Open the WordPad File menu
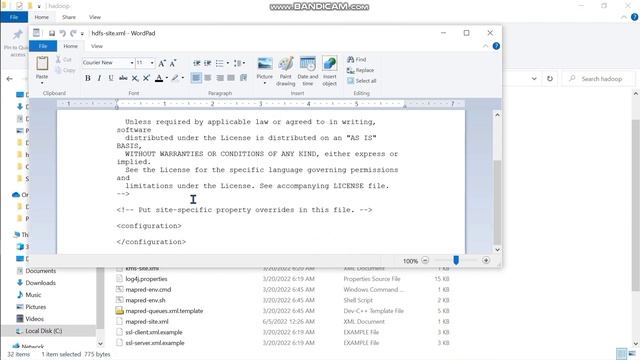The image size is (640, 360). (43, 46)
